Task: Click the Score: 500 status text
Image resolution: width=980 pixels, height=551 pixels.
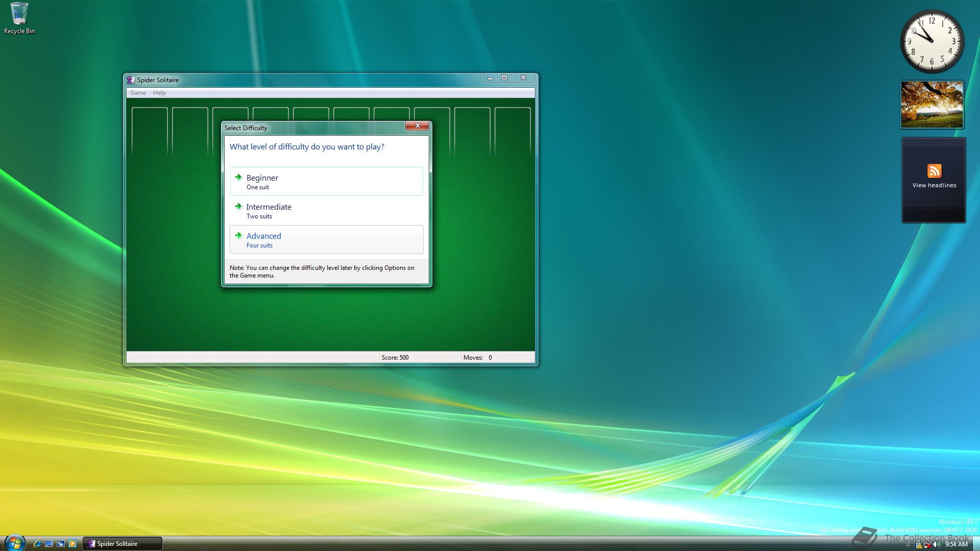Action: coord(395,358)
